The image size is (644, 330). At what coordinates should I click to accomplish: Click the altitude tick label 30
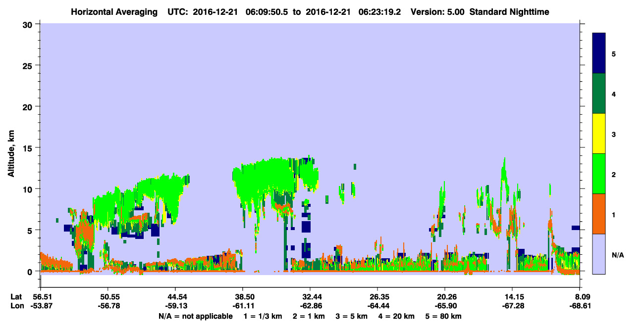29,24
